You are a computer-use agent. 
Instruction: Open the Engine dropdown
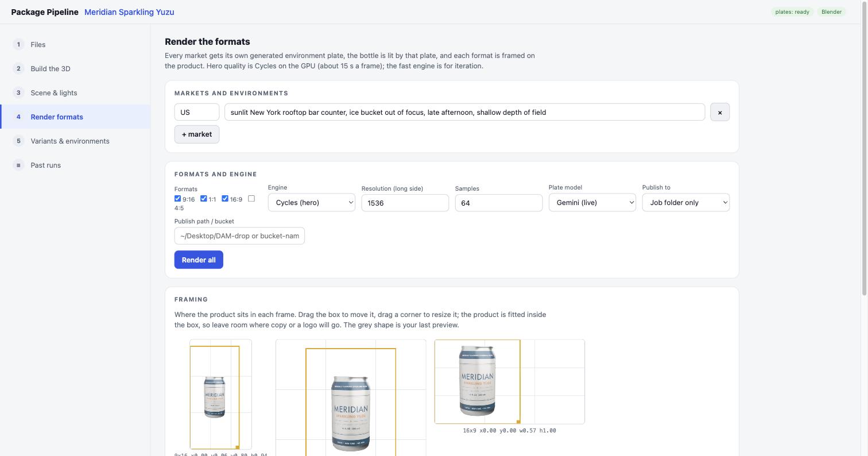[x=312, y=202]
